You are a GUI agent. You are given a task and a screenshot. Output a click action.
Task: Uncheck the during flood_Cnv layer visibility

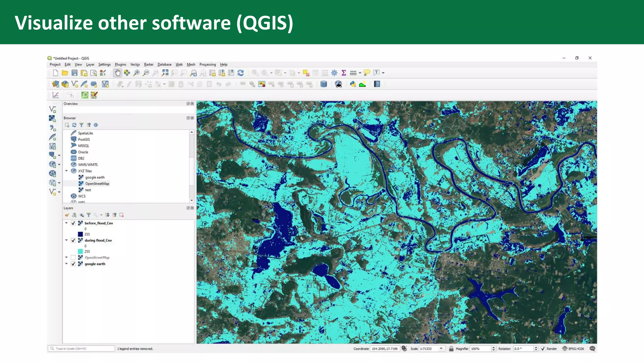(x=73, y=240)
